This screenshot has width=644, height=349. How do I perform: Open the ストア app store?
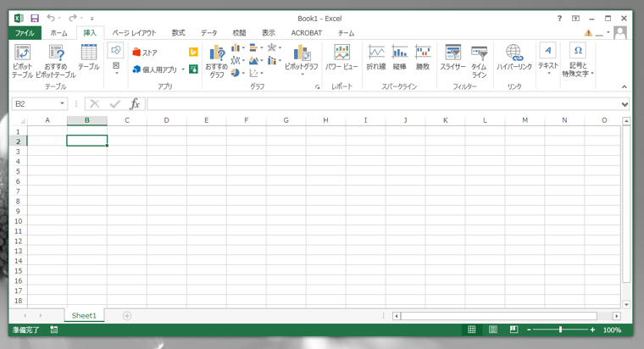coord(145,53)
